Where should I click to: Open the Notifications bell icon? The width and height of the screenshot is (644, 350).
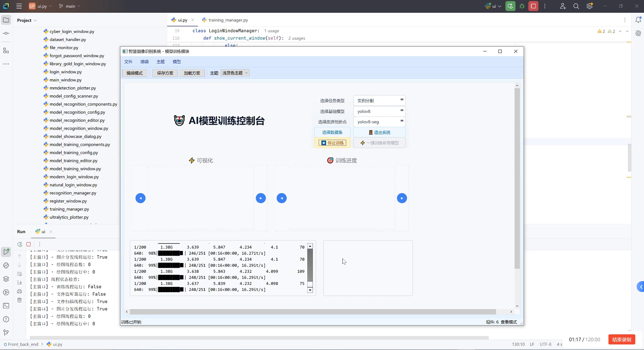[x=638, y=20]
